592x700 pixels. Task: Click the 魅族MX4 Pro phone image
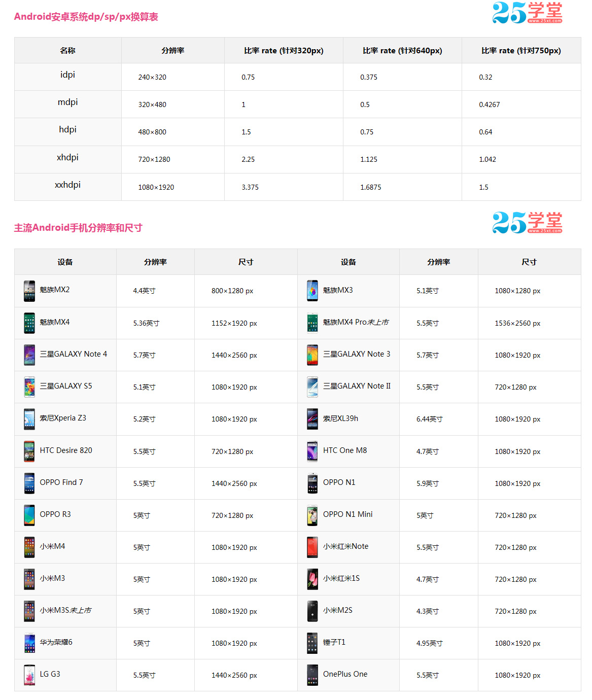click(x=312, y=323)
